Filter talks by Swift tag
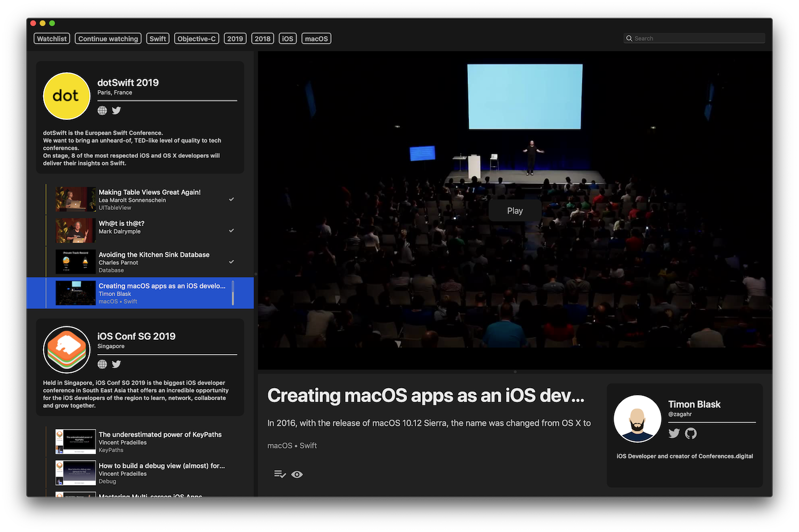 coord(158,38)
